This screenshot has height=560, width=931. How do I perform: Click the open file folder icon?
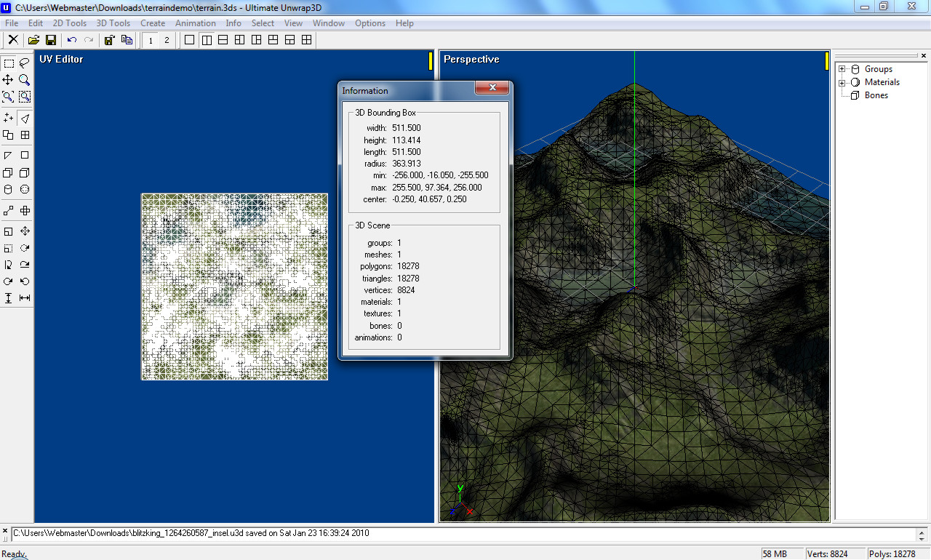coord(34,40)
